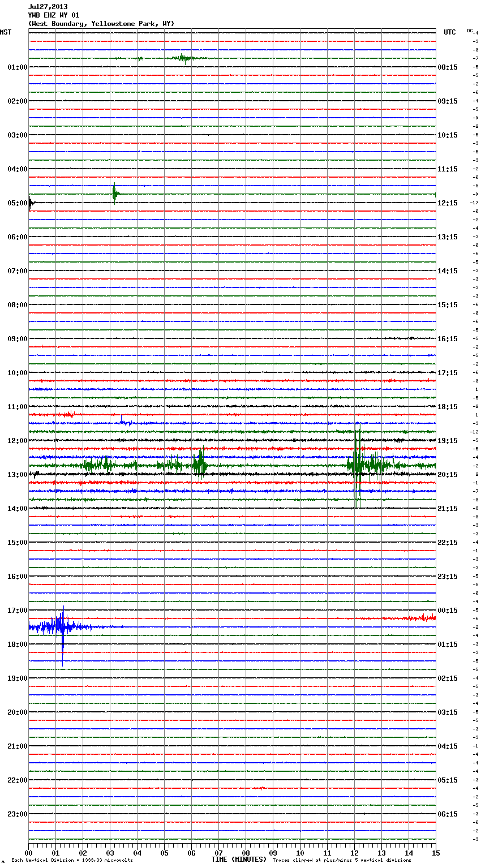Click the 22:15 UTC time label
This screenshot has width=481, height=868.
click(448, 543)
